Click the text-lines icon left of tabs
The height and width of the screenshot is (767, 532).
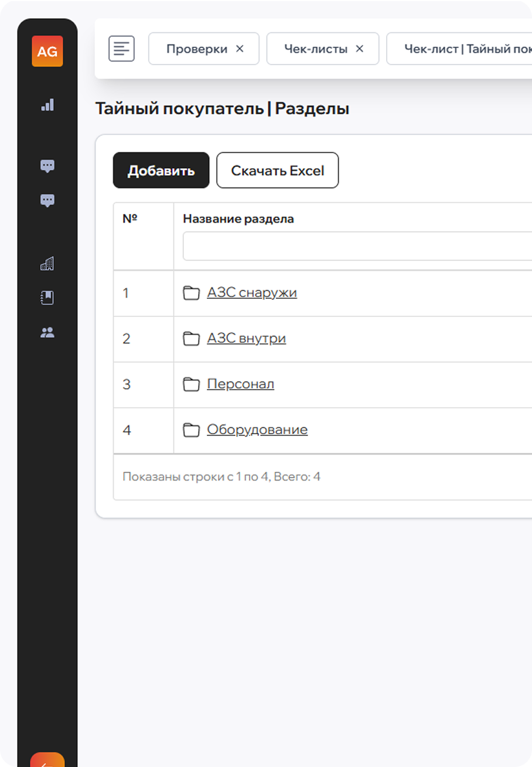[121, 49]
